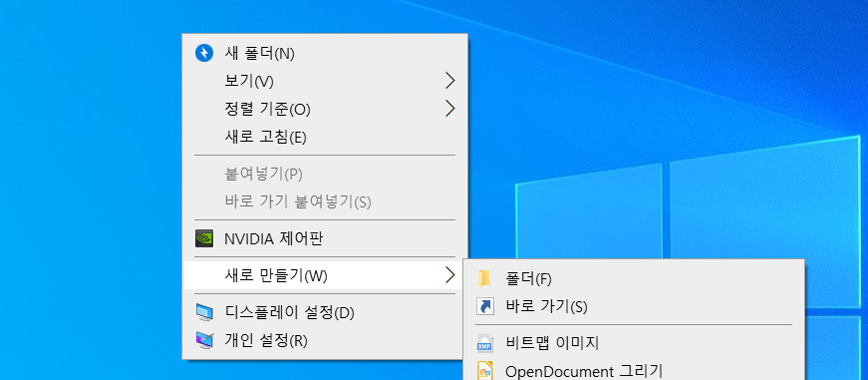Open the 보기(V) menu entry
This screenshot has height=380, width=868.
pos(325,81)
